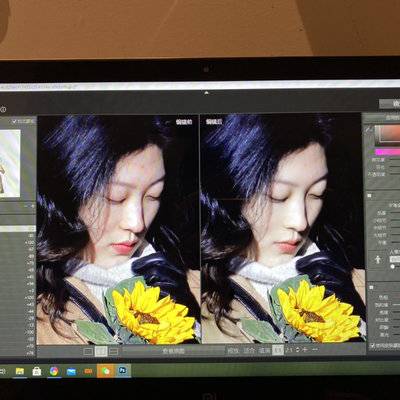400x400 pixels.
Task: Click the human figure icon in the right panel
Action: click(x=378, y=260)
